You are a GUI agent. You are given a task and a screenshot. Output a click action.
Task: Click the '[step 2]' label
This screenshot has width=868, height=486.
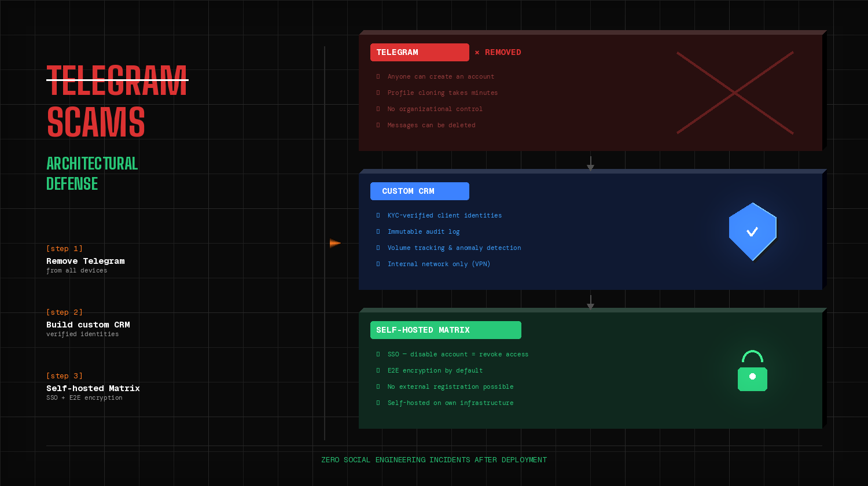point(65,312)
